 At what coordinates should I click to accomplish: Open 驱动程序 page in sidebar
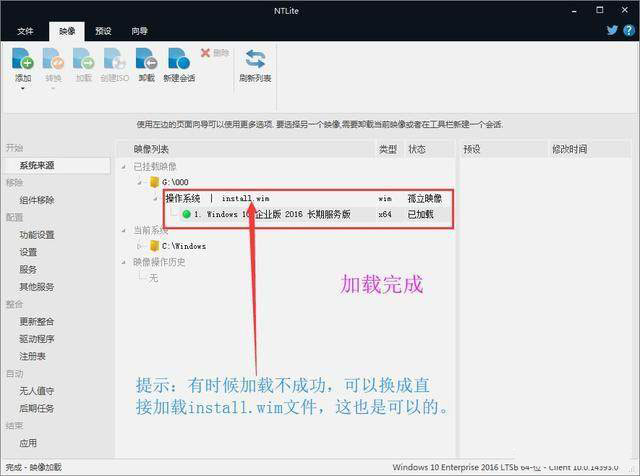pos(37,339)
